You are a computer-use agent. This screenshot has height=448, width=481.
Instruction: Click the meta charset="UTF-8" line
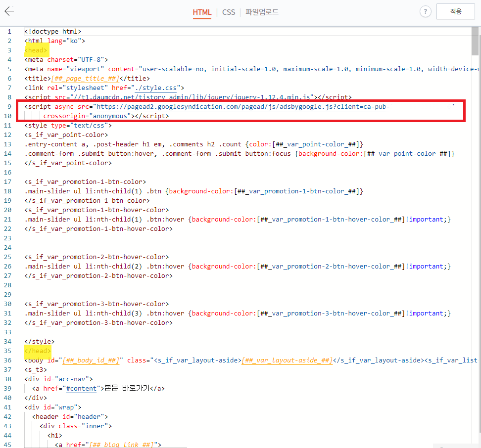(x=66, y=60)
